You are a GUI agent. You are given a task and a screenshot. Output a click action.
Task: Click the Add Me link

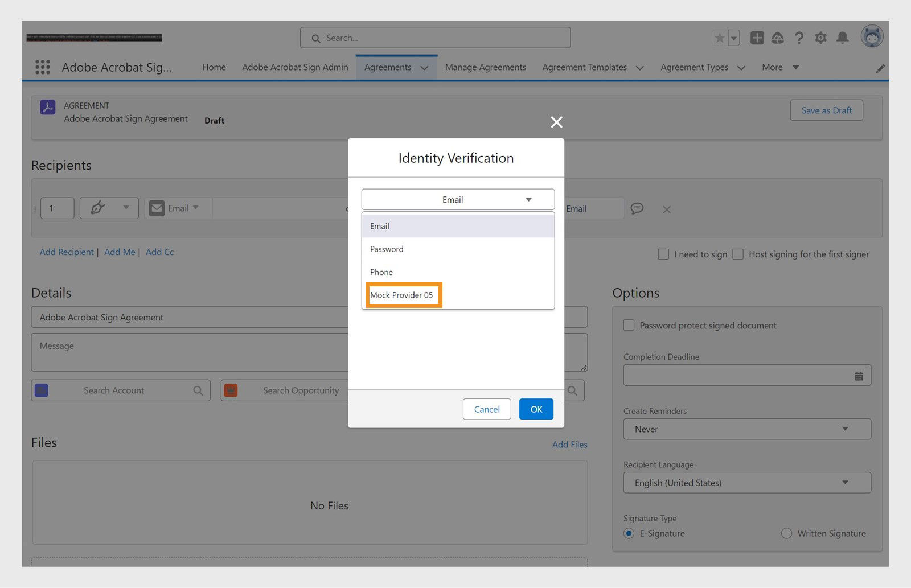120,252
